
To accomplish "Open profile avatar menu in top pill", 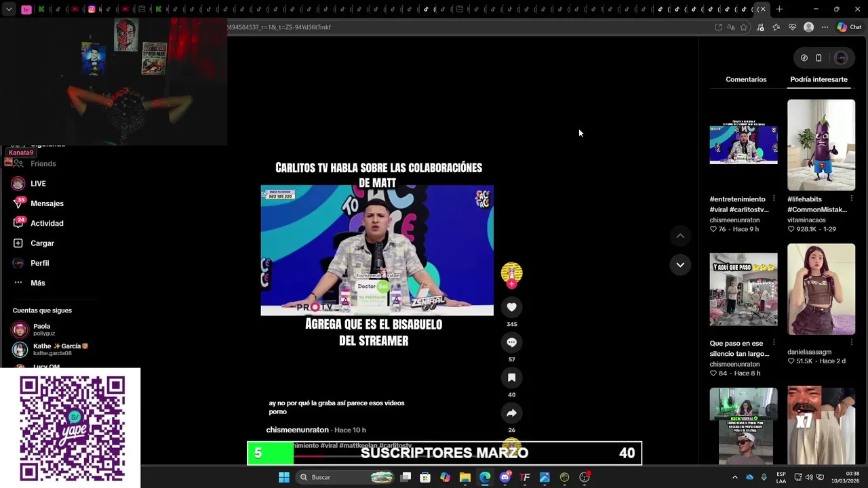I will pyautogui.click(x=841, y=58).
